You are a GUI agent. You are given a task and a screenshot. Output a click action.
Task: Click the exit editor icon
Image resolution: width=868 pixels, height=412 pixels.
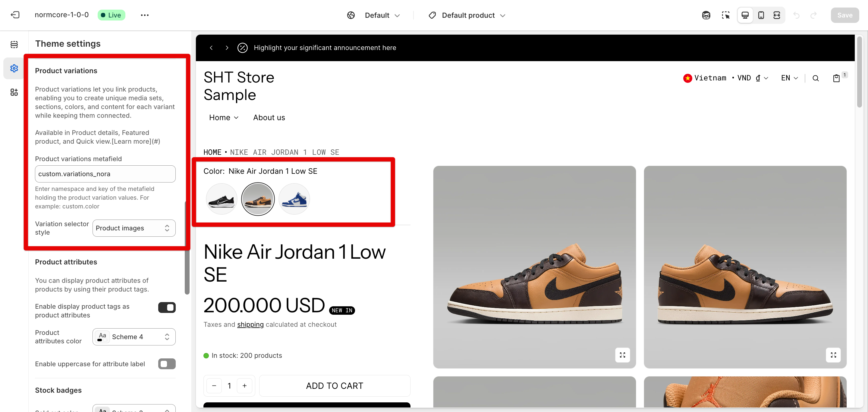point(15,15)
